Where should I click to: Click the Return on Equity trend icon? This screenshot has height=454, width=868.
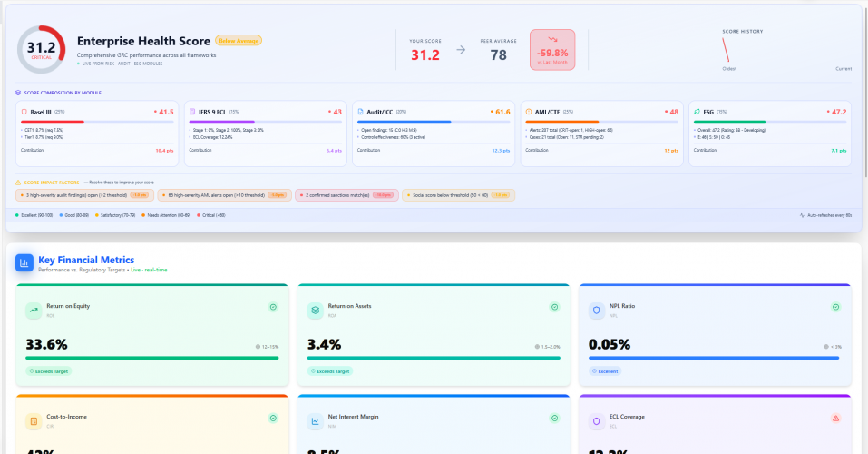click(x=33, y=311)
